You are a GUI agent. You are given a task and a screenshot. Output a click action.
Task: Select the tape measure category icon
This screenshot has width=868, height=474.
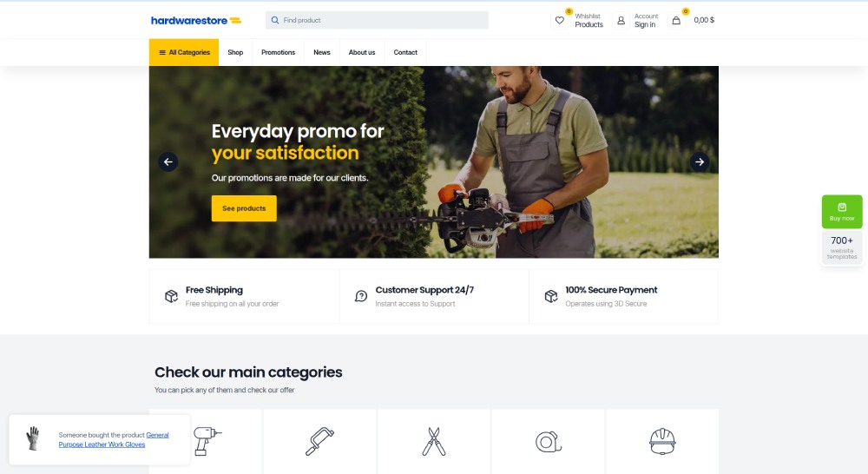click(548, 442)
